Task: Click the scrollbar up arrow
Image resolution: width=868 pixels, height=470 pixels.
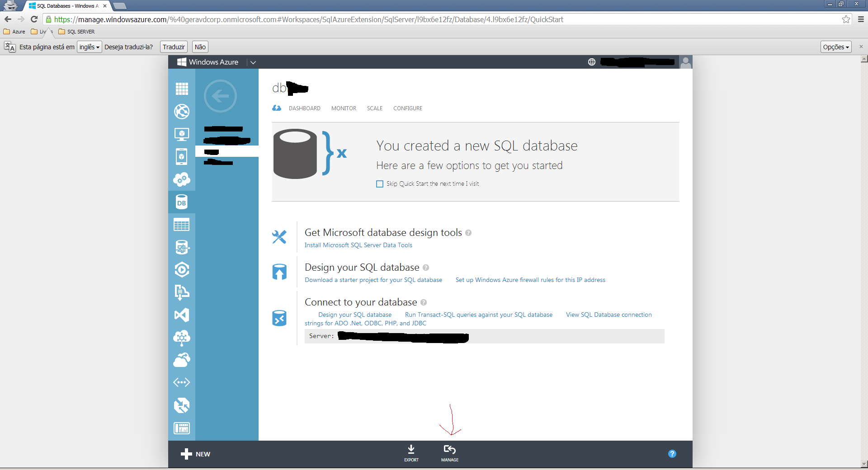Action: (864, 59)
